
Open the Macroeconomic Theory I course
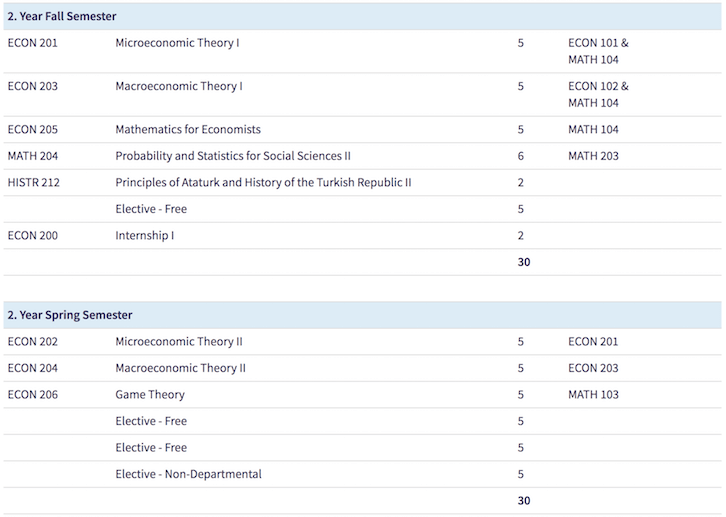coord(179,86)
